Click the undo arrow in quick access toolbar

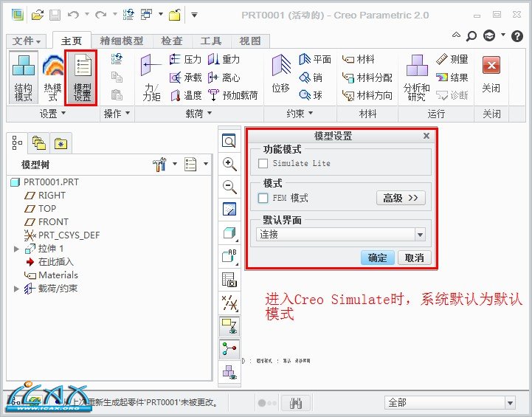pos(73,15)
